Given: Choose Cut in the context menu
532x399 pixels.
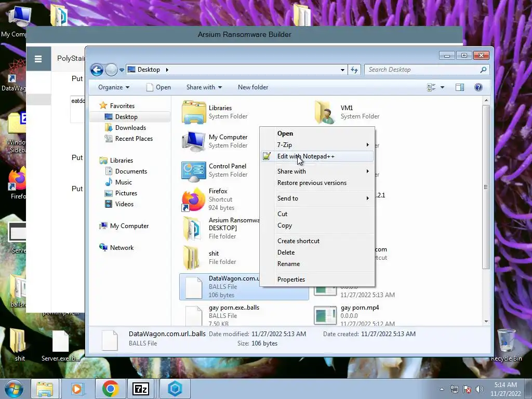Looking at the screenshot, I should tap(318, 214).
